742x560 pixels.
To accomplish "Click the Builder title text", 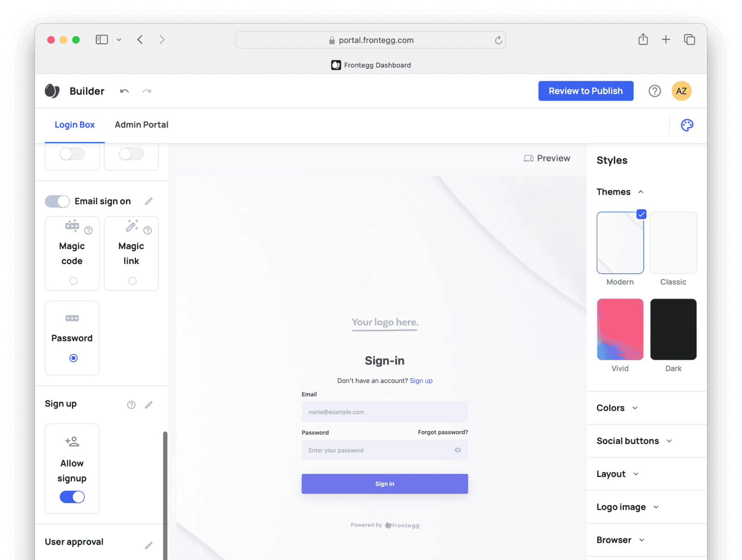I will click(x=87, y=91).
